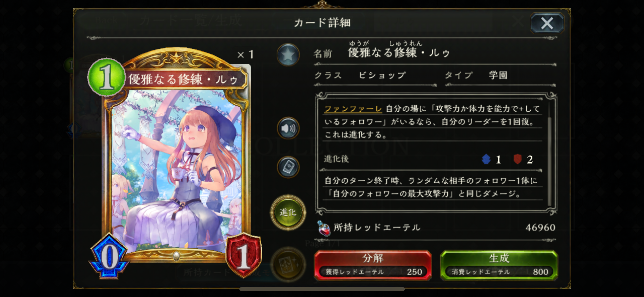Tap the blue attack 0 emblem
This screenshot has width=644, height=297.
pyautogui.click(x=109, y=256)
